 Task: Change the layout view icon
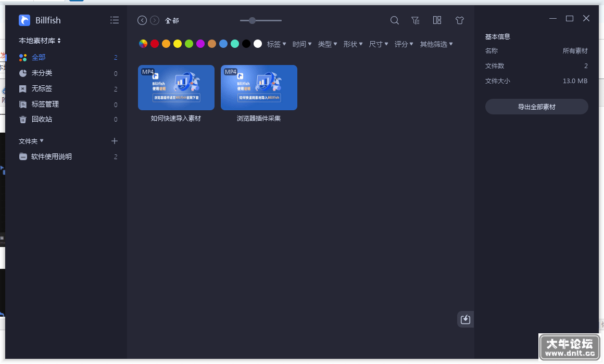point(437,20)
